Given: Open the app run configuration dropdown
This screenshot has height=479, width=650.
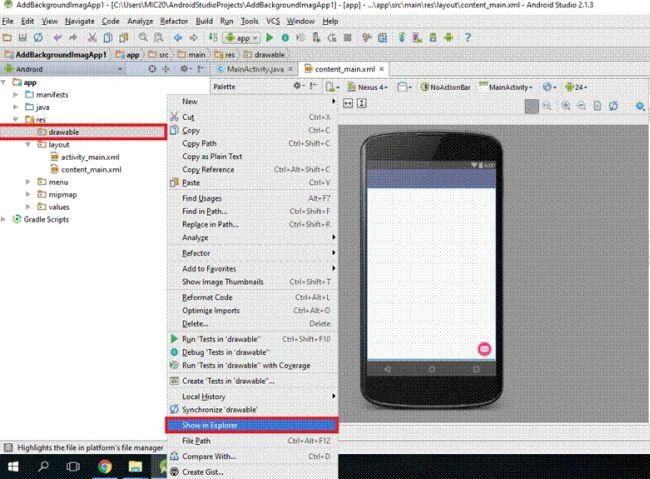Looking at the screenshot, I should coord(242,38).
